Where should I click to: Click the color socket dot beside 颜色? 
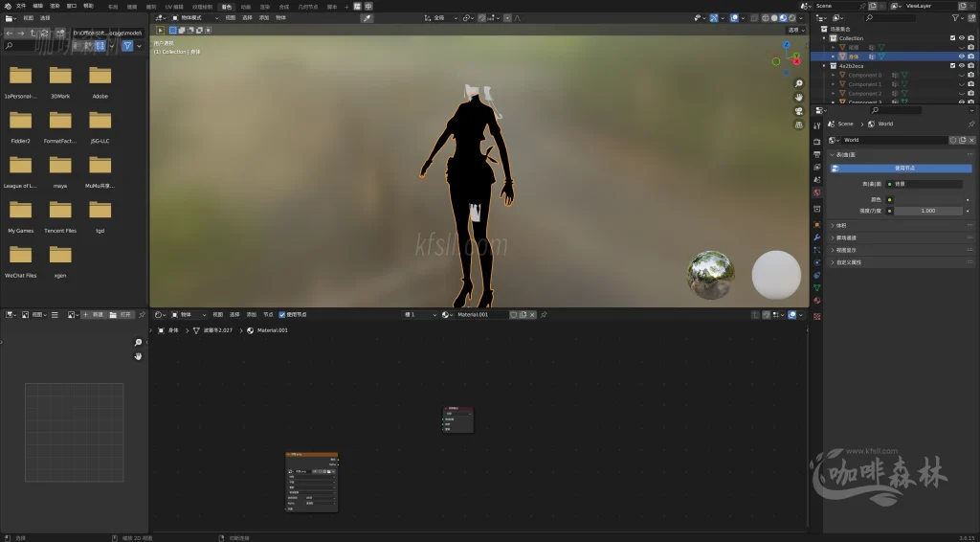click(889, 200)
